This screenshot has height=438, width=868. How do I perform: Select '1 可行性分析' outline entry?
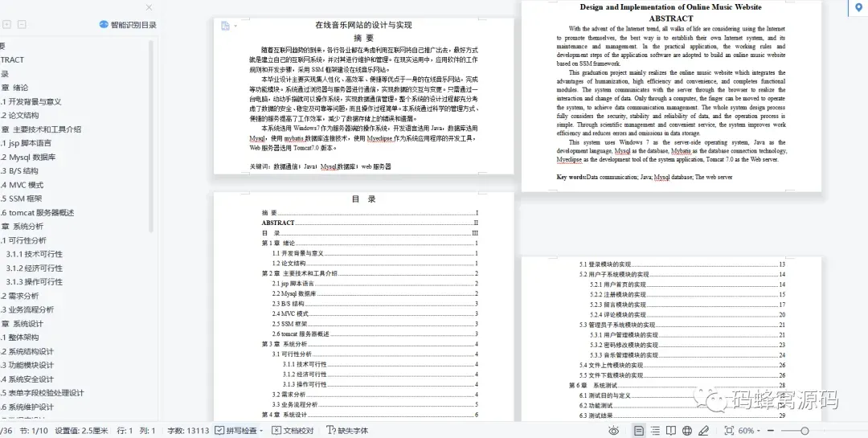23,239
